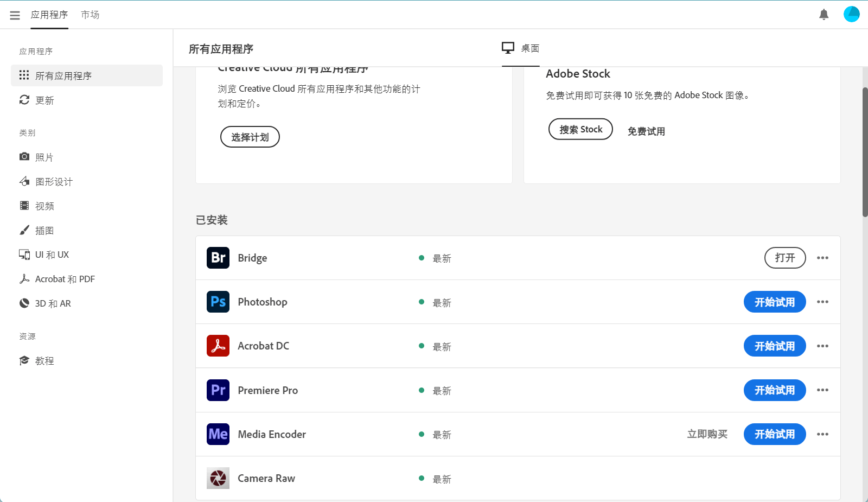Click the Premiere Pro app icon
The width and height of the screenshot is (868, 502).
coord(218,390)
